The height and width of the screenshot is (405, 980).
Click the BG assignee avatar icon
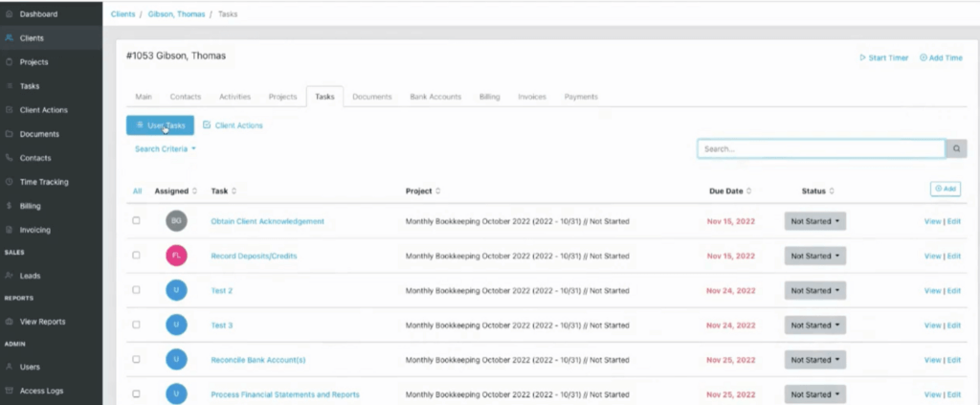[x=176, y=221]
